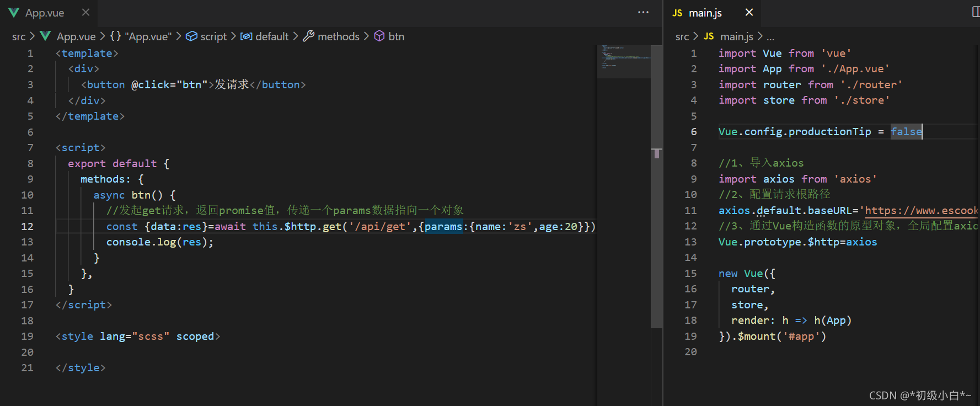The height and width of the screenshot is (406, 980).
Task: Open the editor More Actions ellipsis menu
Action: point(643,12)
